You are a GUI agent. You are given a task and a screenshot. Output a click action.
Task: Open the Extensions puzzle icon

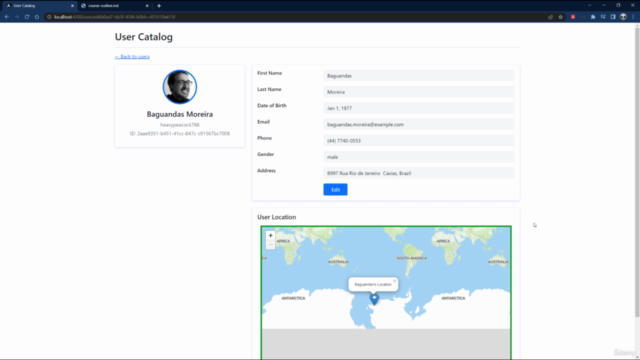(x=593, y=17)
